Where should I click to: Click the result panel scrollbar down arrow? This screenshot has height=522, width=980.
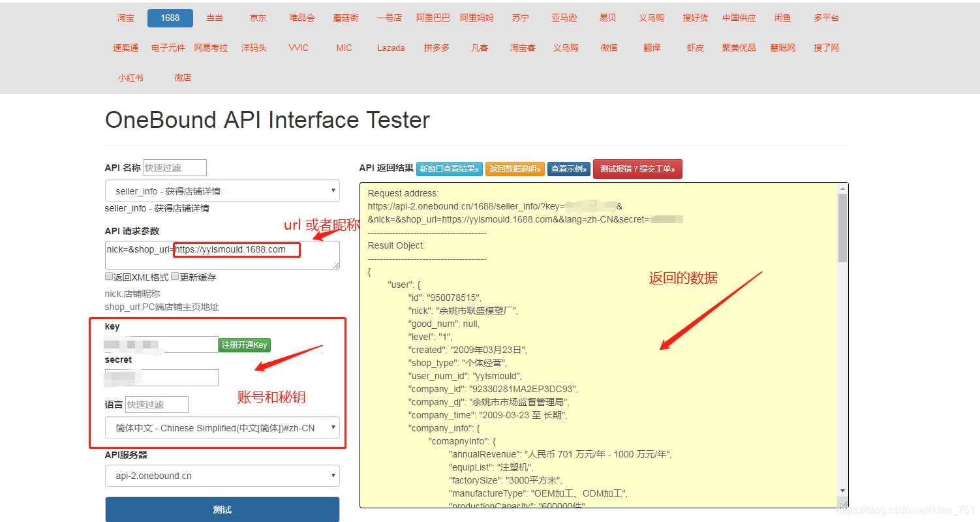click(842, 491)
